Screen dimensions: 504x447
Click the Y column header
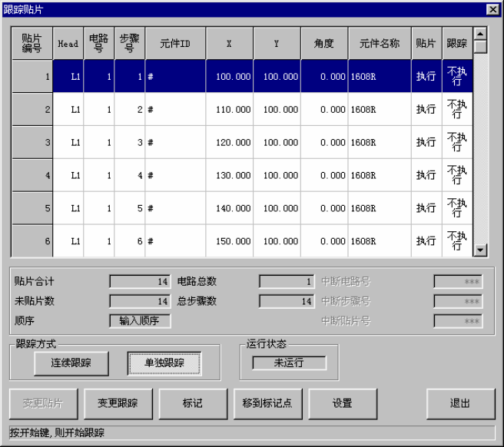(277, 43)
